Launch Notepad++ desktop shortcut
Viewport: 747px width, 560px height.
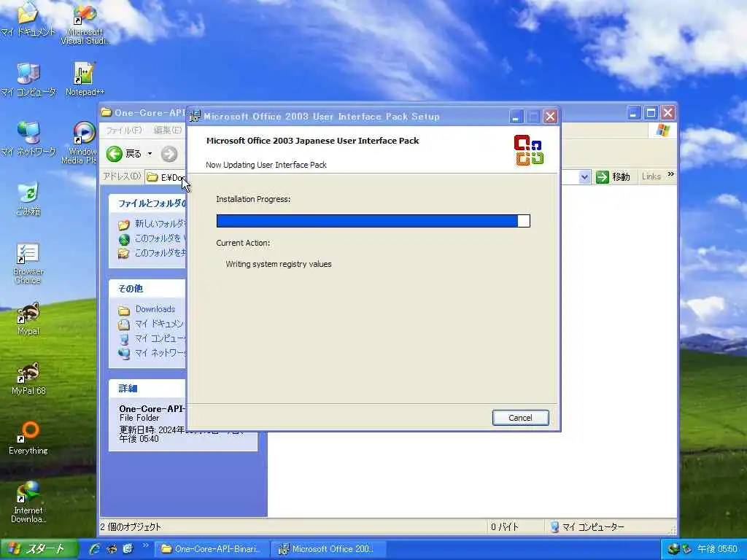(x=85, y=79)
